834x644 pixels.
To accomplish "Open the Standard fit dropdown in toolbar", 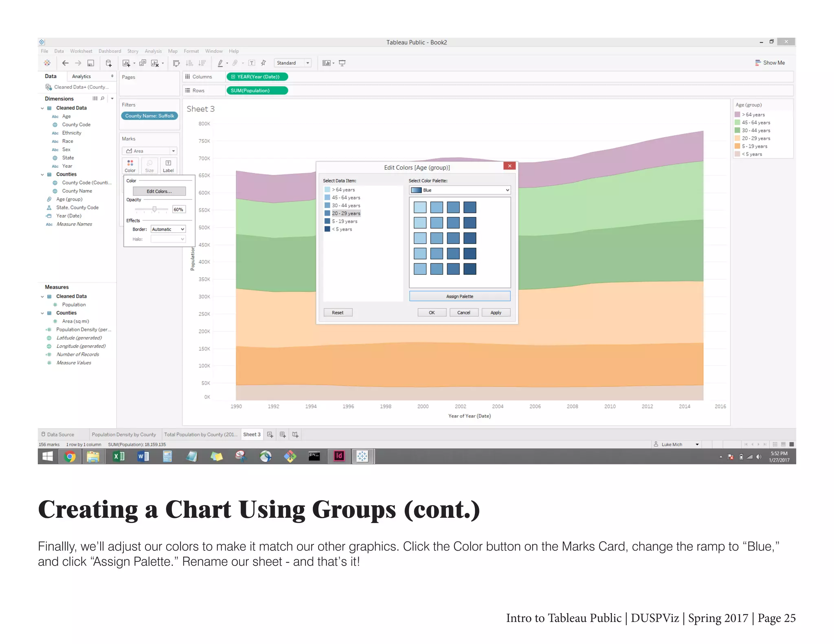I will (292, 63).
